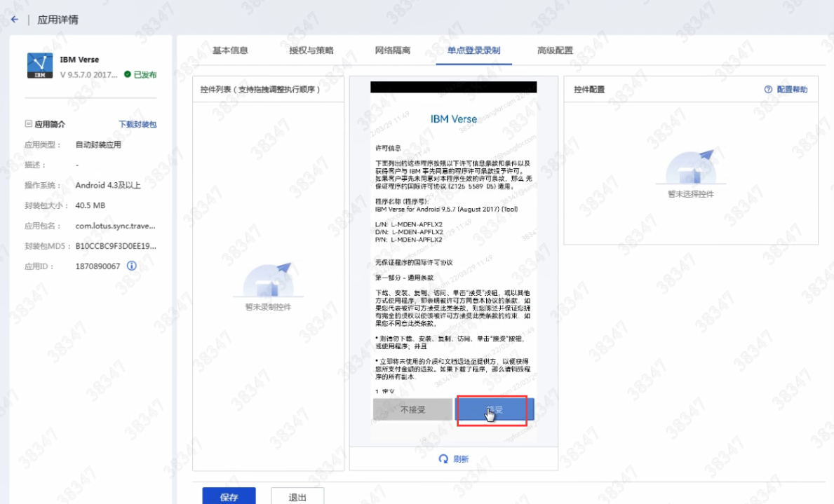
Task: Open the 配置帮助 link
Action: [x=792, y=89]
